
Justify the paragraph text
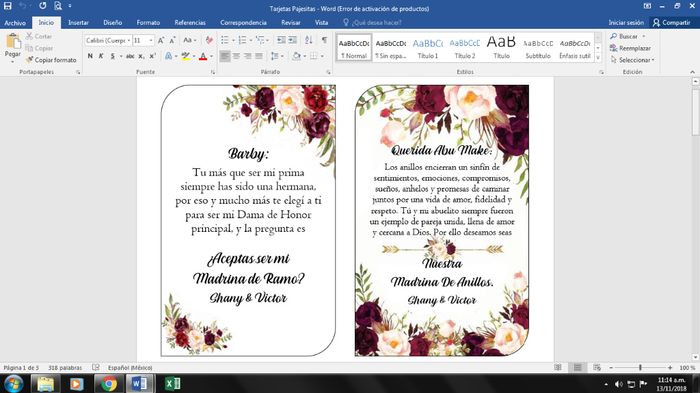[x=258, y=56]
